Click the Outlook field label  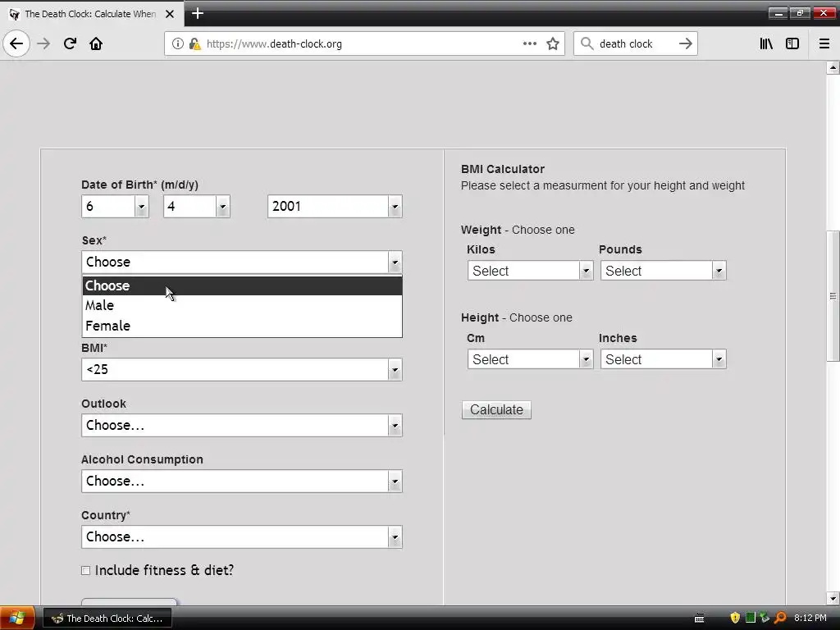coord(103,404)
